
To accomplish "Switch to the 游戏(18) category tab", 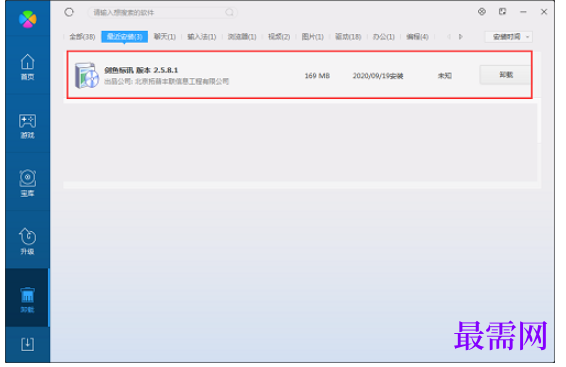I will tap(348, 37).
